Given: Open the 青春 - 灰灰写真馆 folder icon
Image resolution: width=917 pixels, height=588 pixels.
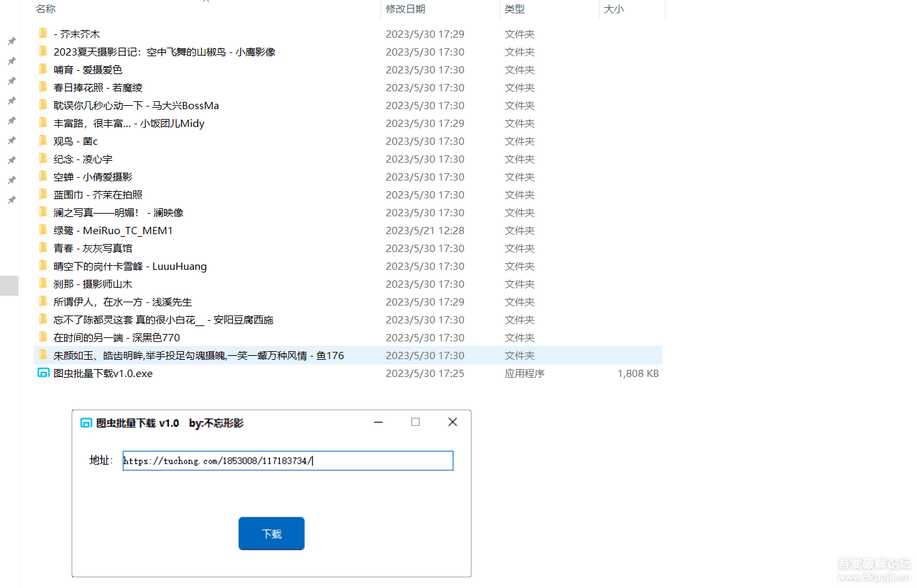Looking at the screenshot, I should pos(42,248).
